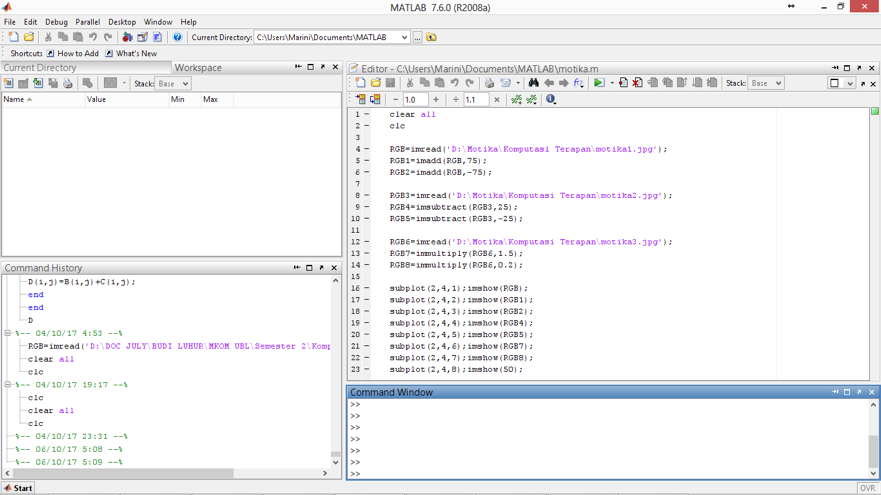Viewport: 881px width, 495px height.
Task: Open the Workspace plot selector dropdown arrow
Action: pos(124,83)
